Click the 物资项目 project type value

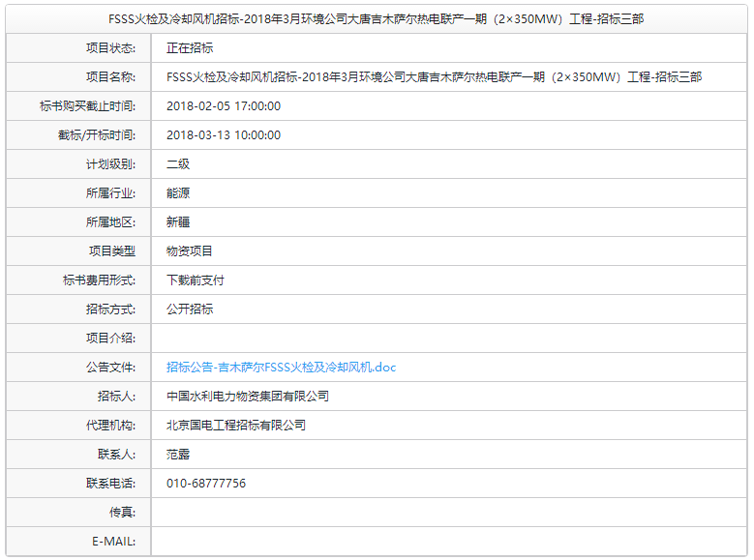click(x=190, y=251)
